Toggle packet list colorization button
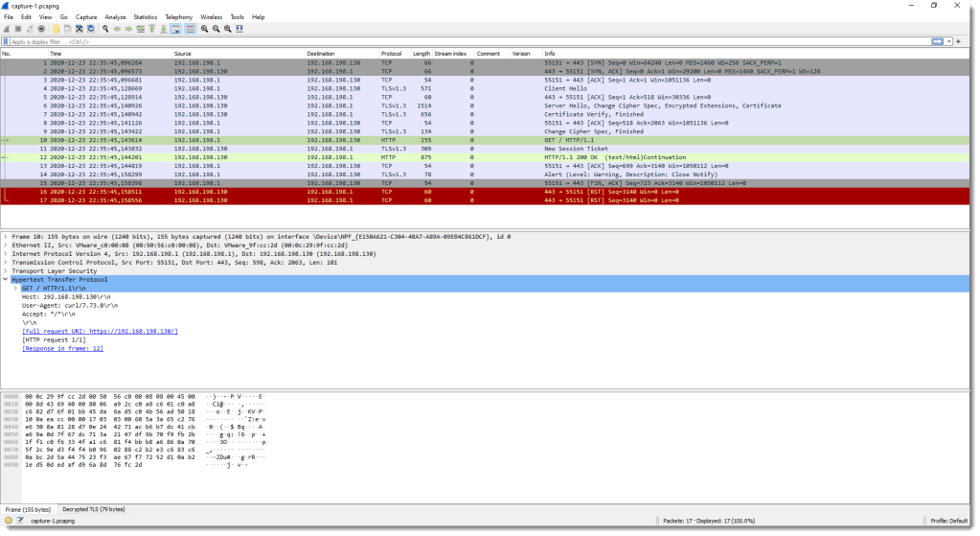 click(190, 29)
